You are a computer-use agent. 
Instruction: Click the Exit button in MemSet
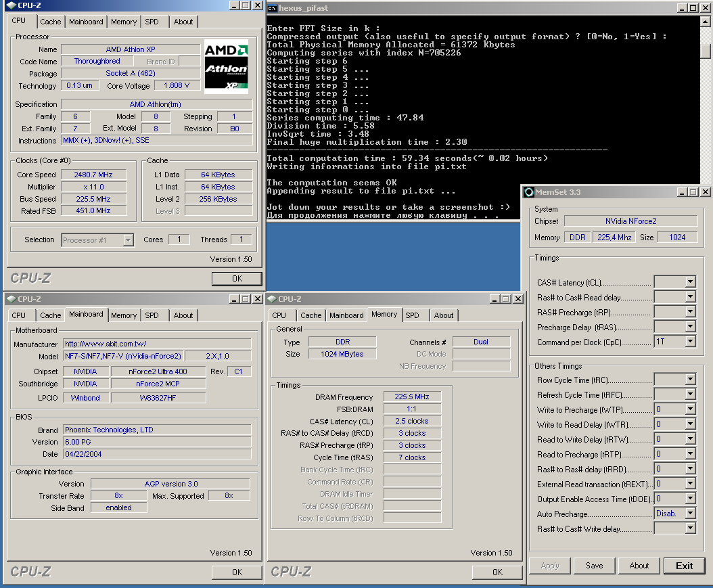[x=685, y=566]
